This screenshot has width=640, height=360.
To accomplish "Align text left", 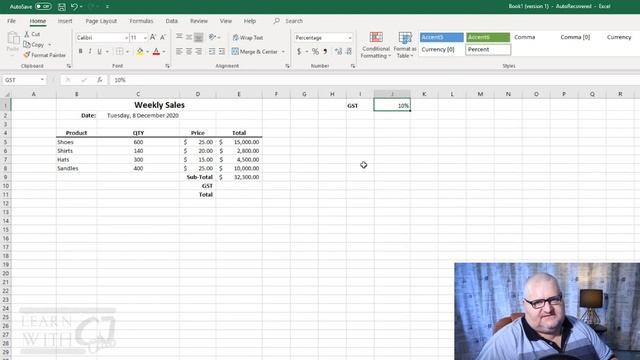I will coord(179,51).
